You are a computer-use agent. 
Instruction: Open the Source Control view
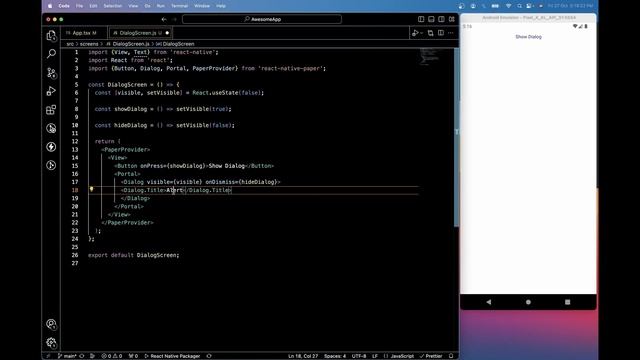tap(51, 73)
